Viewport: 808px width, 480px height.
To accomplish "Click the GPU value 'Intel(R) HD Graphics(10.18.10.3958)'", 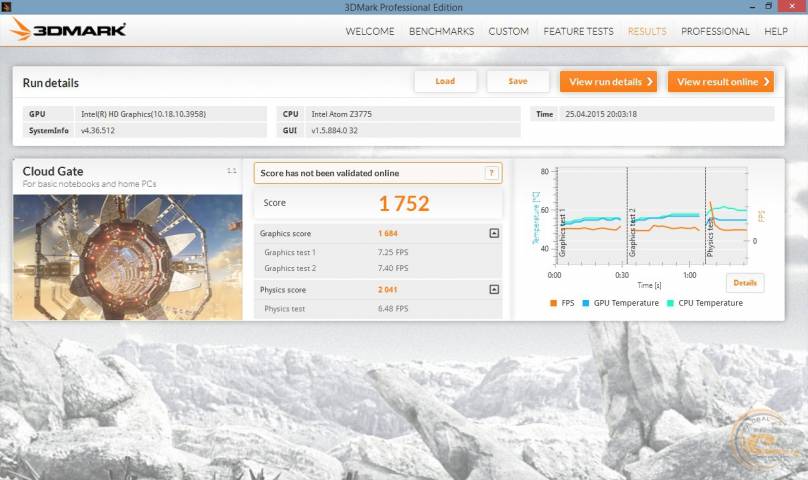I will pyautogui.click(x=143, y=114).
